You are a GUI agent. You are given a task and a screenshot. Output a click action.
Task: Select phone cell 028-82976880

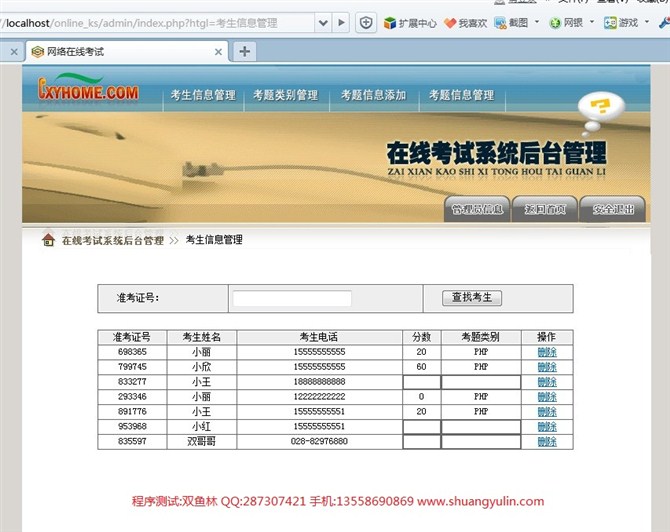[319, 441]
